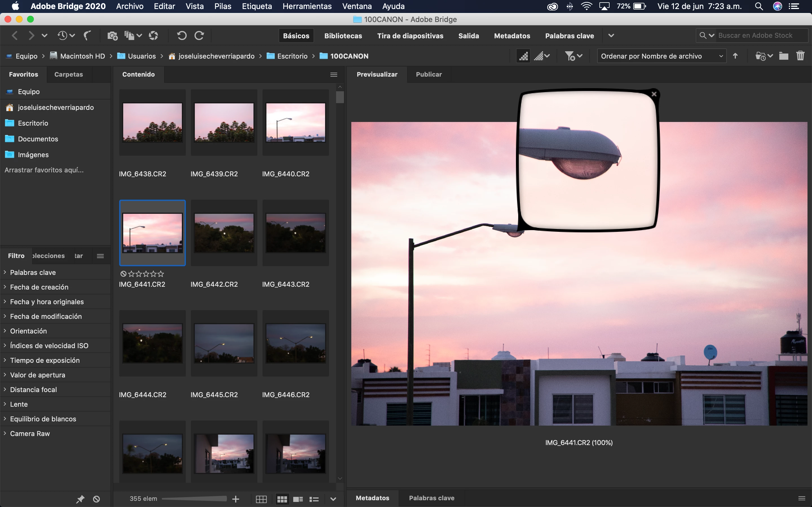Click the trash delete item icon
Viewport: 812px width, 507px height.
800,56
